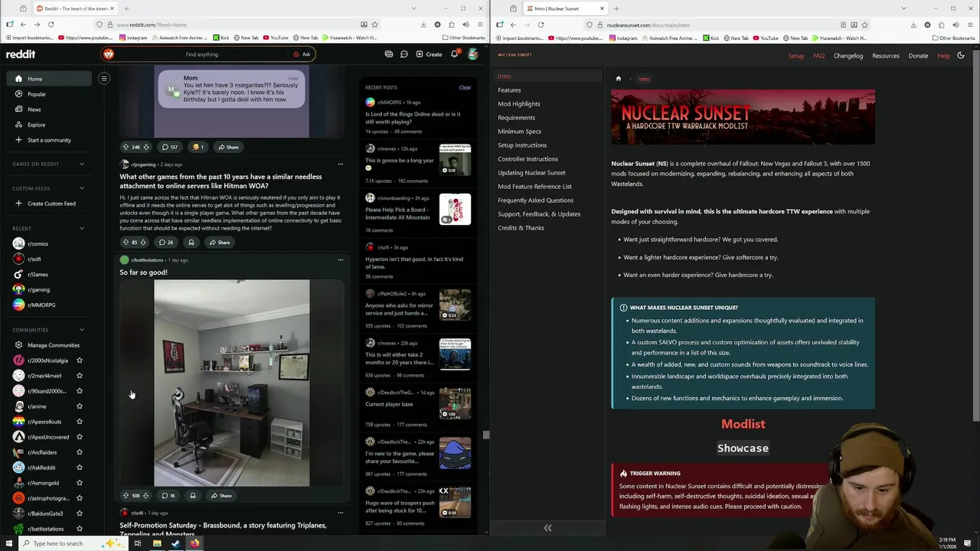This screenshot has height=551, width=980.
Task: Open comments on the So far so good post
Action: pos(168,496)
